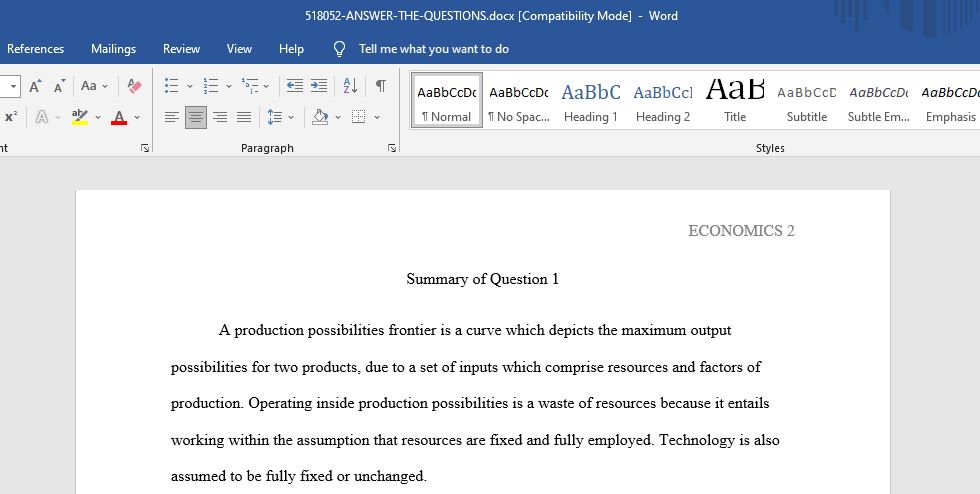Sort text with the A-Z sort icon
This screenshot has height=494, width=980.
pyautogui.click(x=351, y=86)
